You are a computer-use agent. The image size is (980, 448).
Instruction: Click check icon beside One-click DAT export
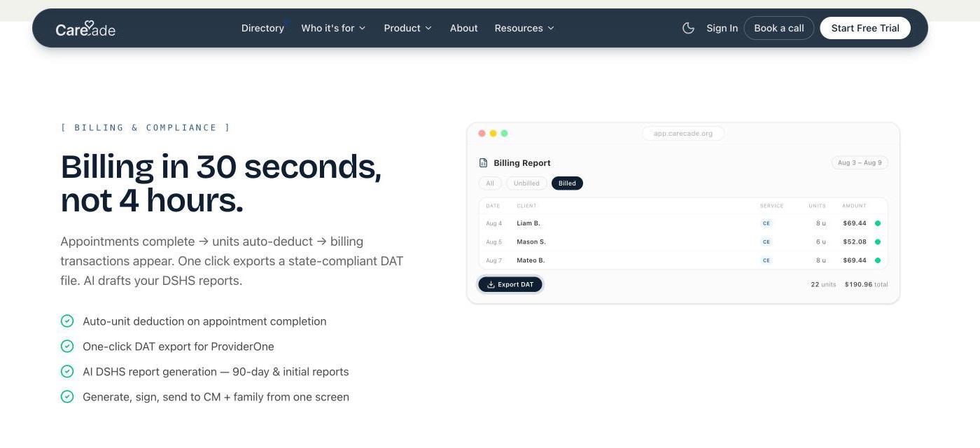point(67,346)
